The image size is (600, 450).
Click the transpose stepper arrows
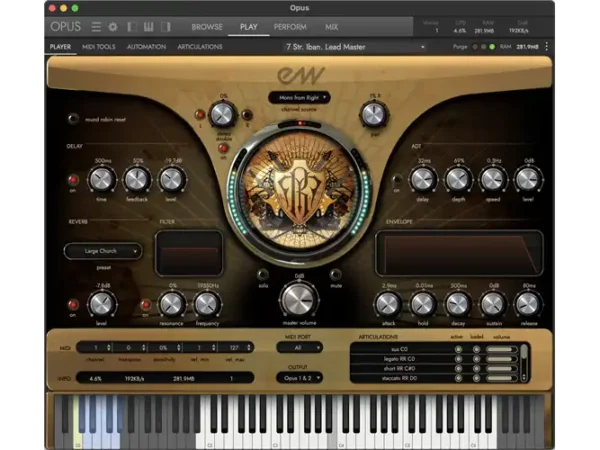pos(143,347)
